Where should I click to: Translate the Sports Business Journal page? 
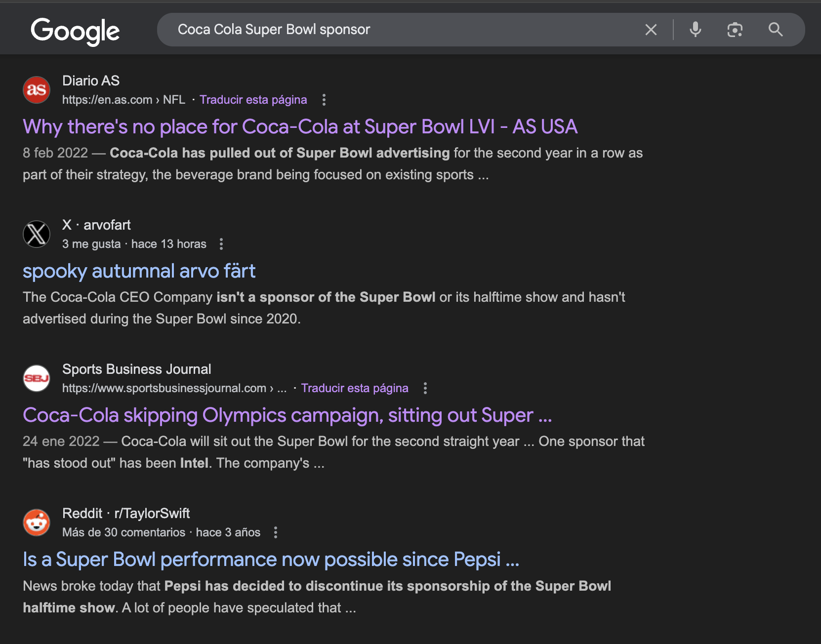point(355,388)
